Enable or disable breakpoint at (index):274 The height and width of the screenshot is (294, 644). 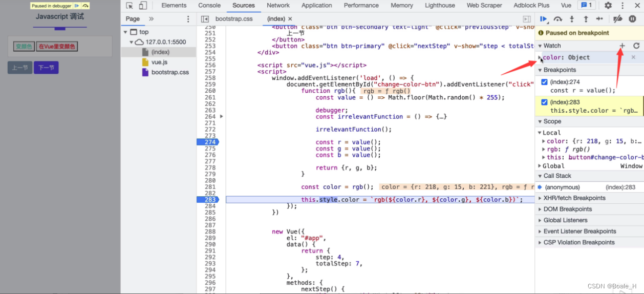(x=544, y=82)
